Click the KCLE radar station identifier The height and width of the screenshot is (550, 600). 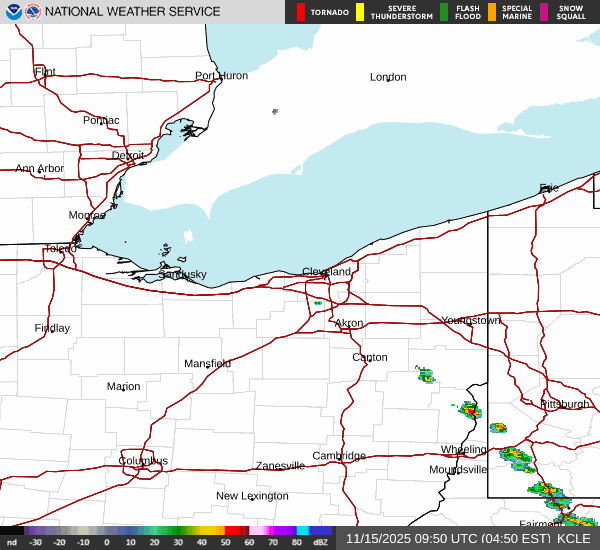click(x=573, y=538)
